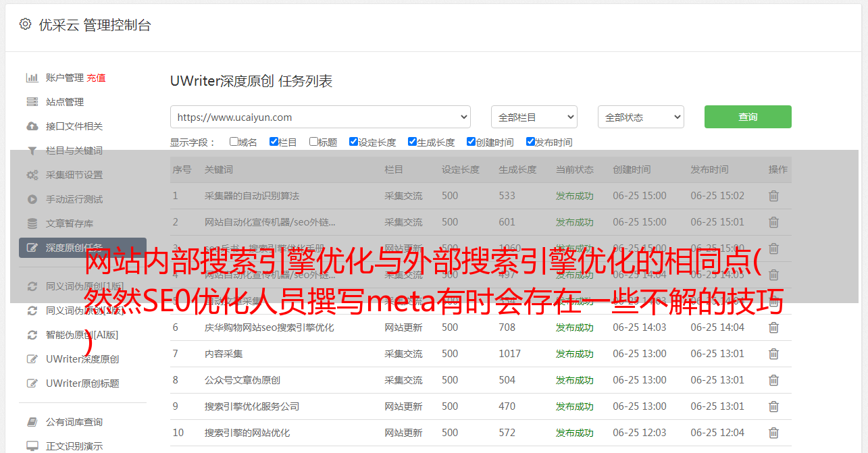Click the refresh icon for 同义词伪原创[1版]

pos(32,286)
